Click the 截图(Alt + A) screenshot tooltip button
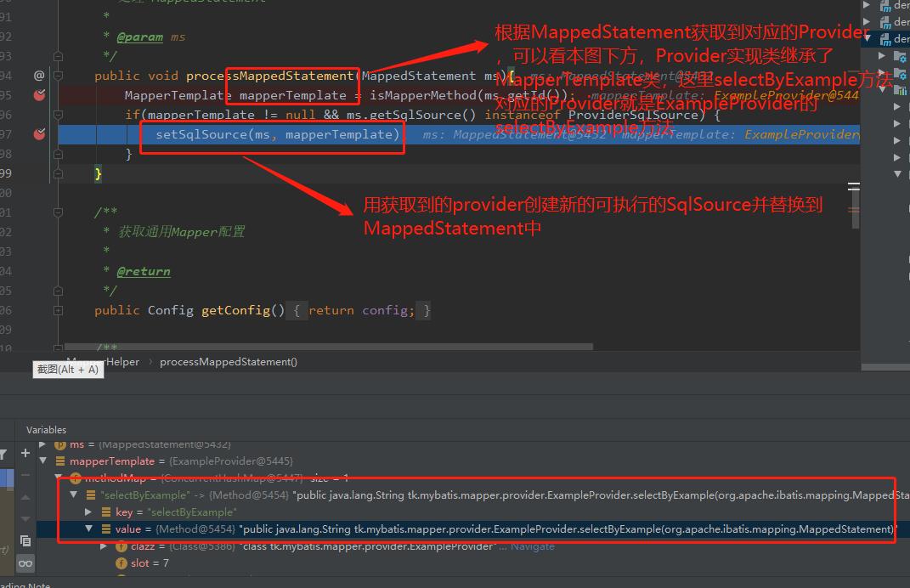Viewport: 910px width, 588px height. (69, 369)
